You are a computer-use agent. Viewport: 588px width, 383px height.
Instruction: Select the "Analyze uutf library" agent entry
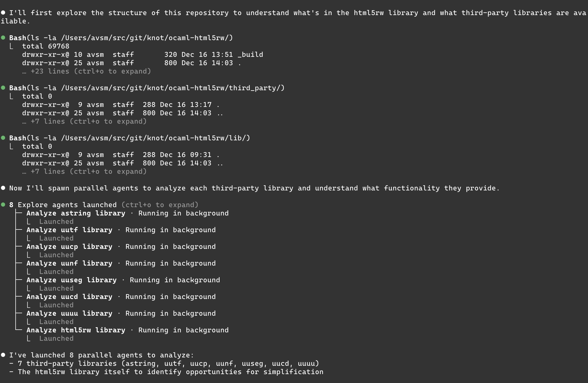pyautogui.click(x=69, y=230)
